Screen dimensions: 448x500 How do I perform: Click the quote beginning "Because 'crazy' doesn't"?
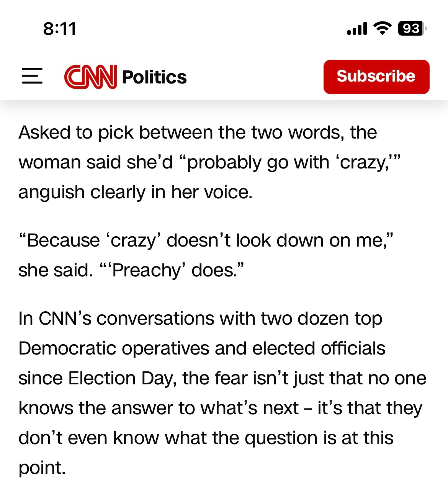[x=206, y=240]
